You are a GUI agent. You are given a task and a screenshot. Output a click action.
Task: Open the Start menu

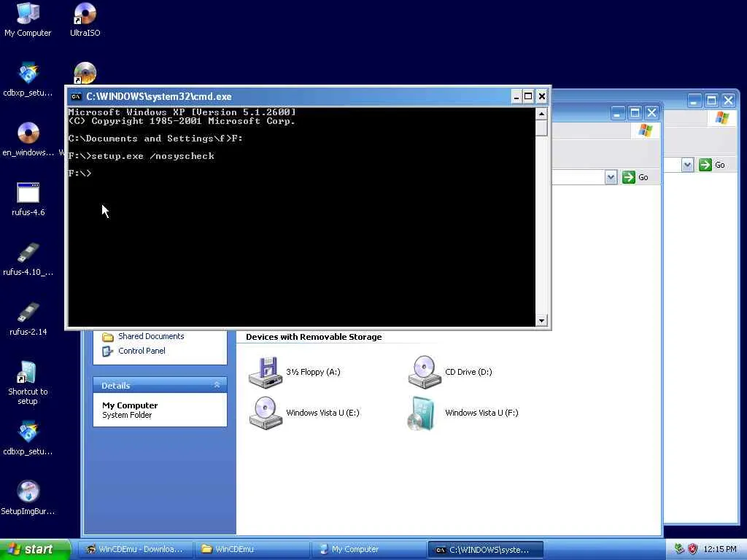pyautogui.click(x=35, y=549)
